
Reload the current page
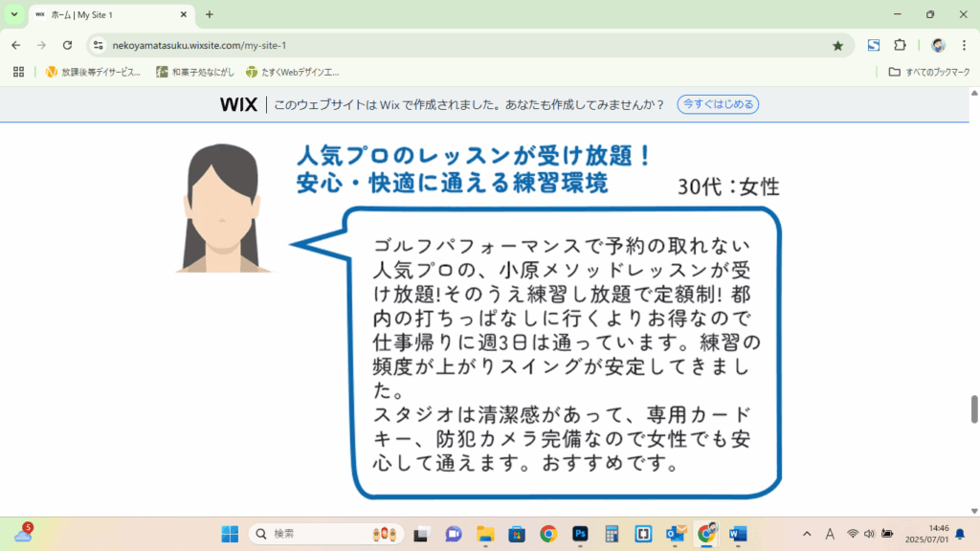(68, 45)
